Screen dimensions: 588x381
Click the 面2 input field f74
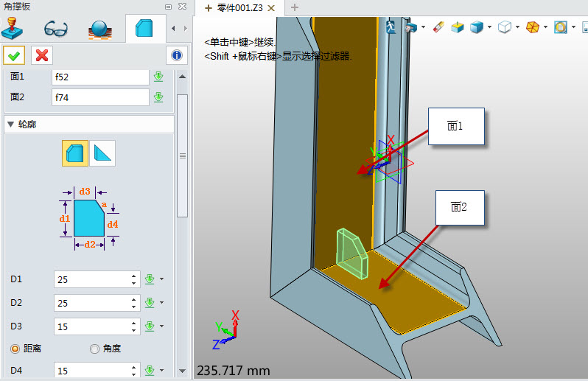click(x=100, y=97)
